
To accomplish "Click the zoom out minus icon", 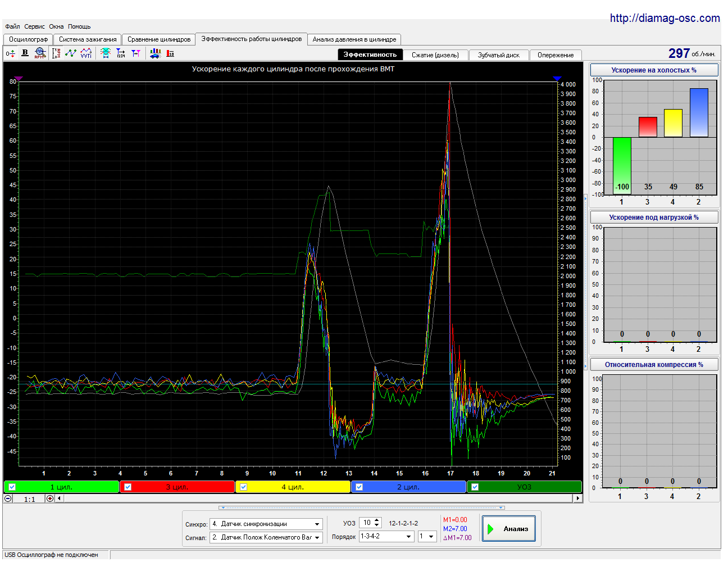I will tap(8, 498).
